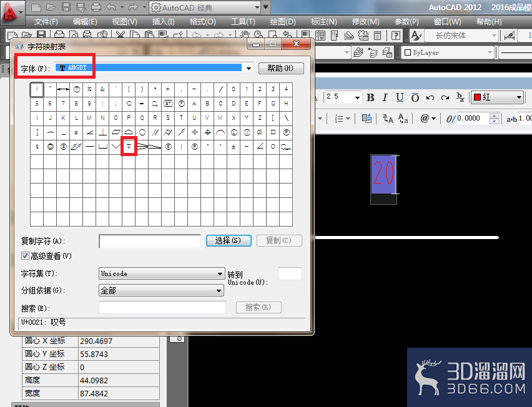532x407 pixels.
Task: Click the 搜索 text input field
Action: click(x=162, y=308)
